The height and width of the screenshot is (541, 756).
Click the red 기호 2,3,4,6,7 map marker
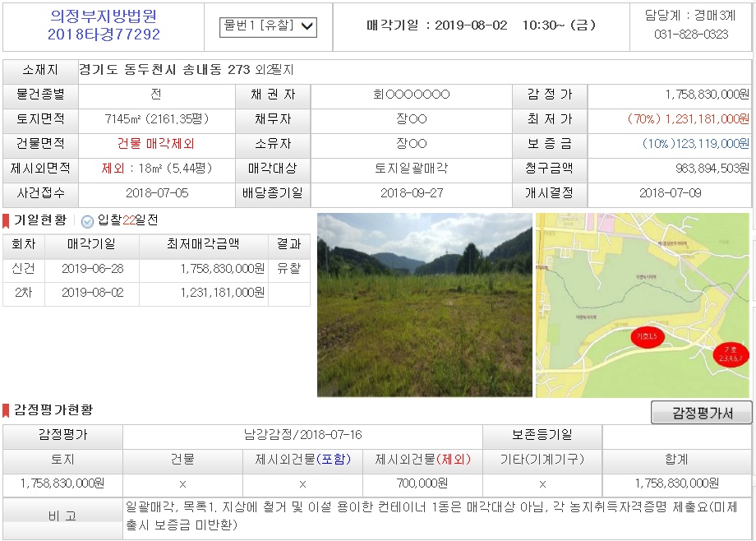(731, 354)
